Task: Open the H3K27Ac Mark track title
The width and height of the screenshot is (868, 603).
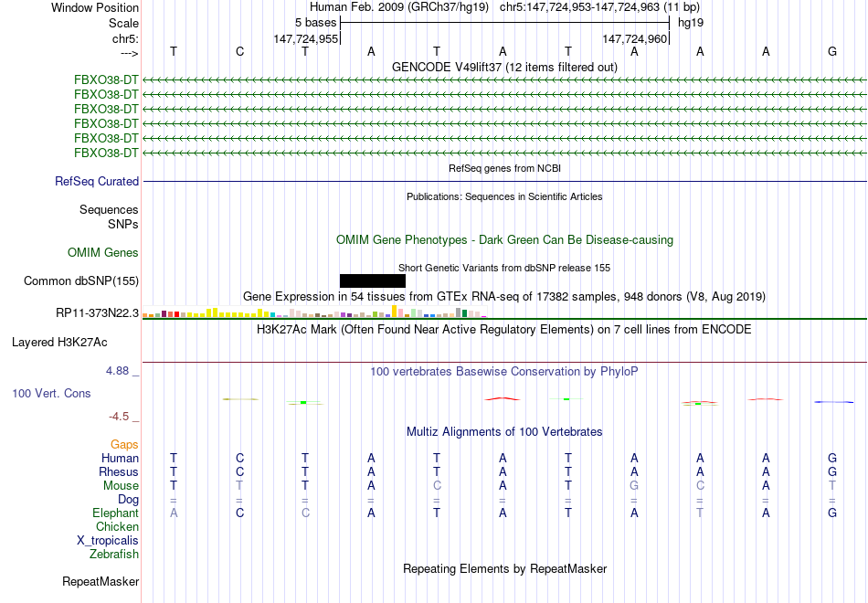Action: (x=504, y=330)
